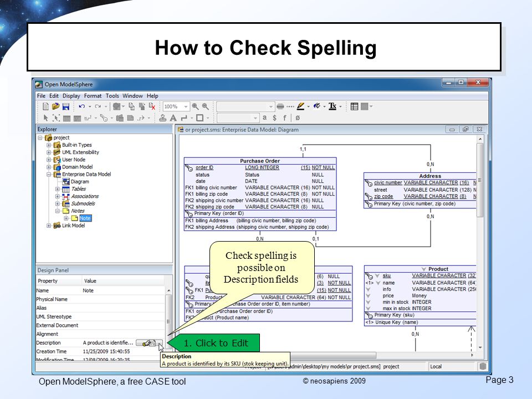Open the File menu
Image resolution: width=532 pixels, height=399 pixels.
click(41, 96)
